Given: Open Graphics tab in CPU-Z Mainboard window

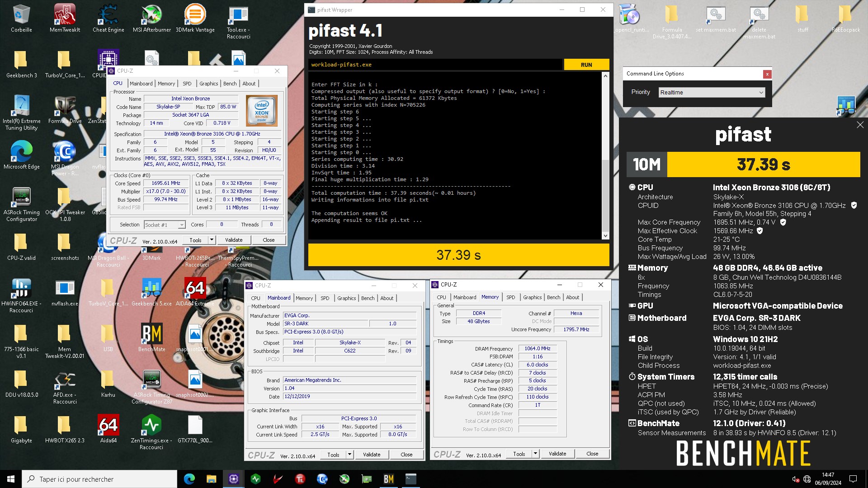Looking at the screenshot, I should click(346, 298).
